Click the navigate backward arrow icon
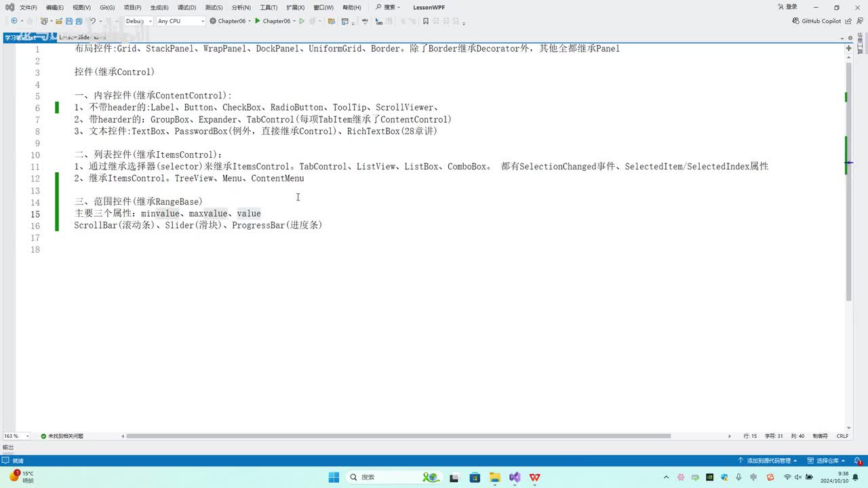868x488 pixels. pos(14,21)
